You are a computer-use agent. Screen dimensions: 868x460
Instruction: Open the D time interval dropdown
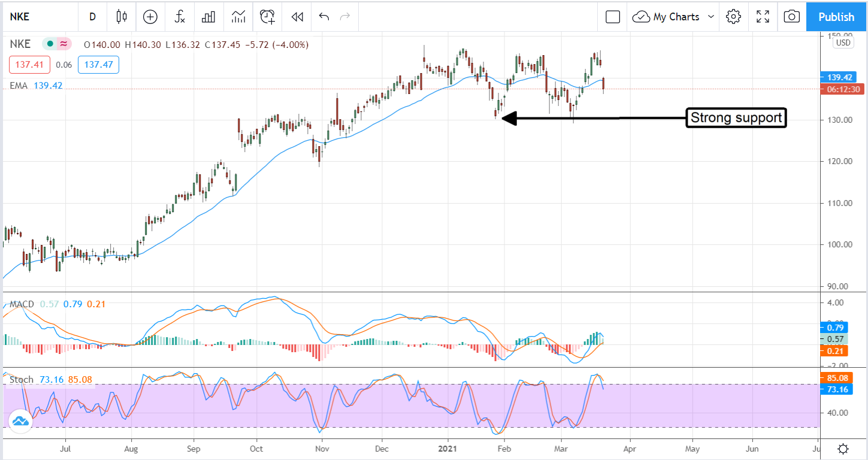tap(92, 17)
